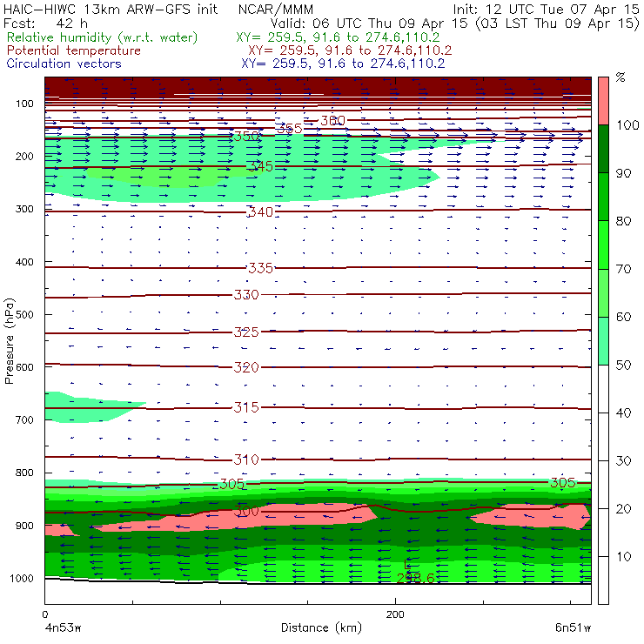Click the 330 contour label
644x644 pixels.
[x=246, y=295]
